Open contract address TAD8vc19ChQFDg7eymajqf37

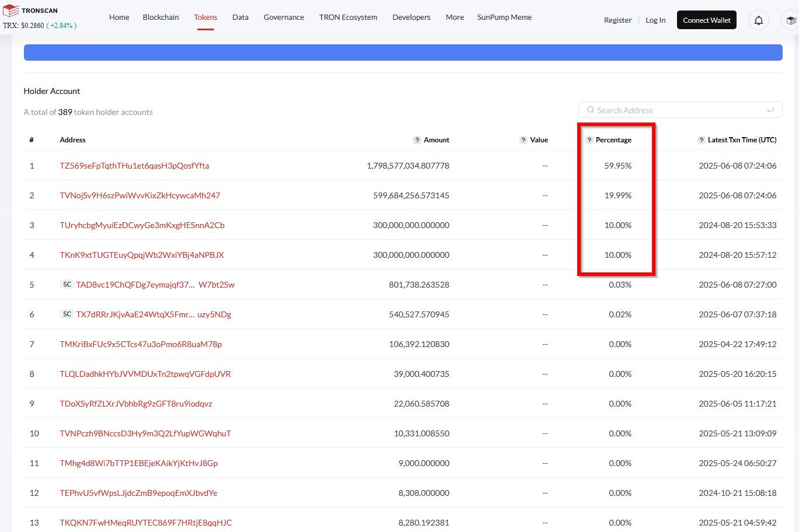(x=155, y=285)
